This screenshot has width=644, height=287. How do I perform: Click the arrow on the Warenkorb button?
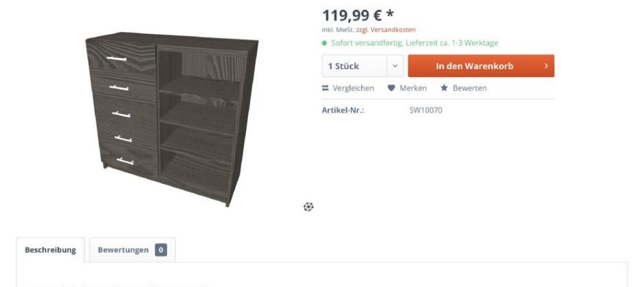(x=546, y=65)
